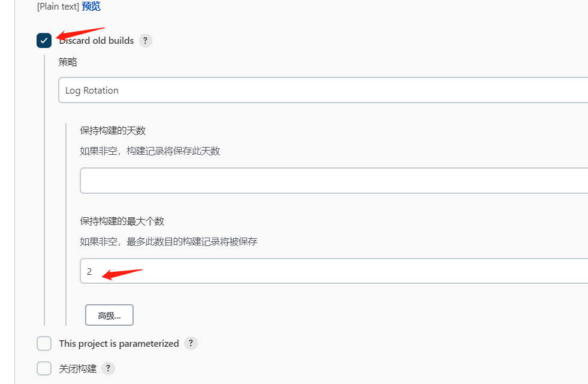
Task: Uncheck the Discard old builds checkbox
Action: coord(44,41)
